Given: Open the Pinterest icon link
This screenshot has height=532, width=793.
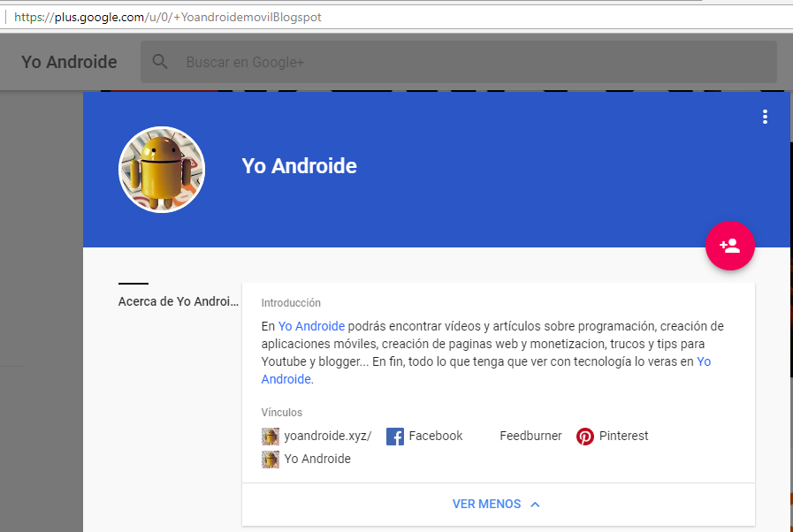Looking at the screenshot, I should coord(585,436).
